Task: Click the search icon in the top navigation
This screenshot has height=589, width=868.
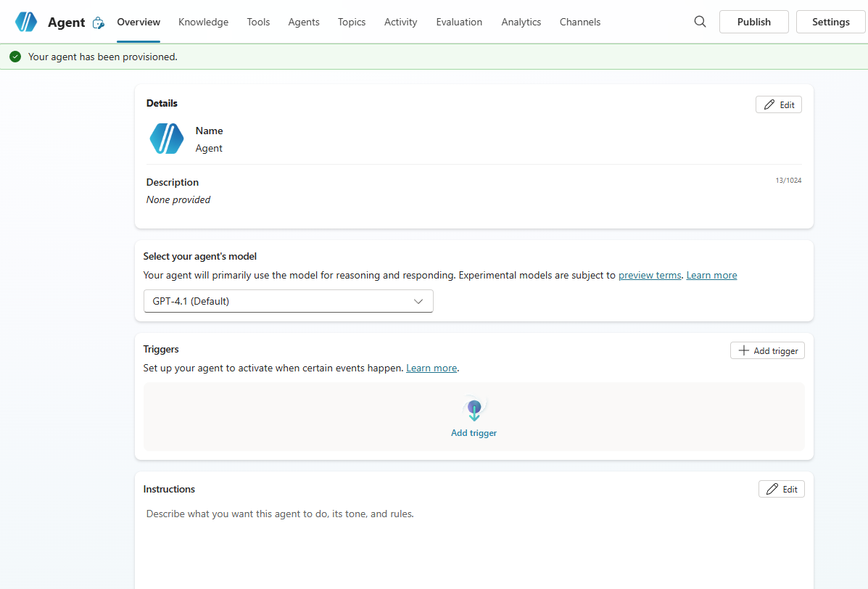Action: [699, 22]
